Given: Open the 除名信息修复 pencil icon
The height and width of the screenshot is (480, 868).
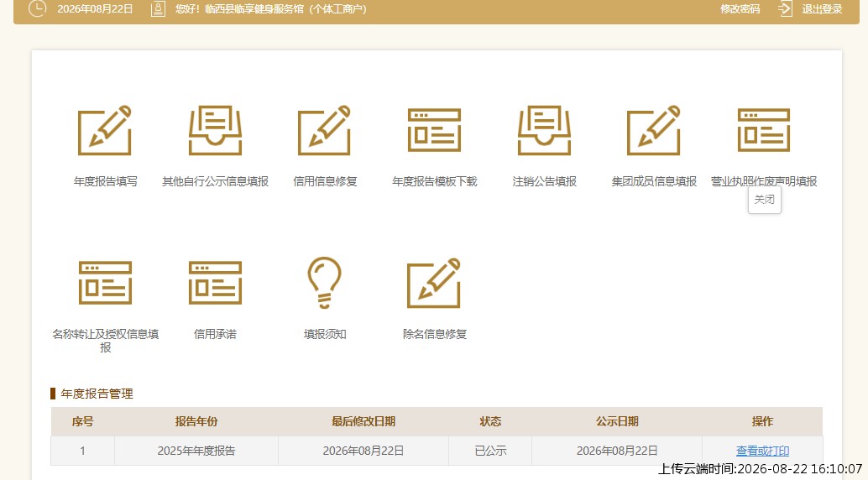Looking at the screenshot, I should tap(434, 283).
